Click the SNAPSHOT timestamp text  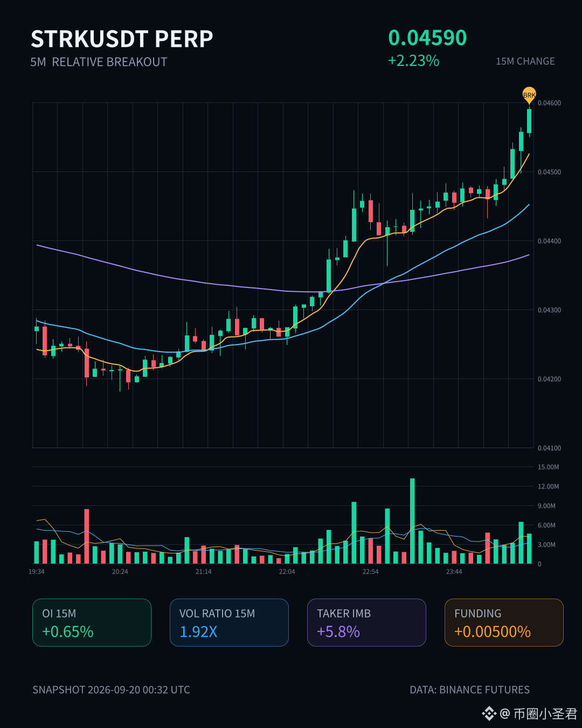click(111, 690)
